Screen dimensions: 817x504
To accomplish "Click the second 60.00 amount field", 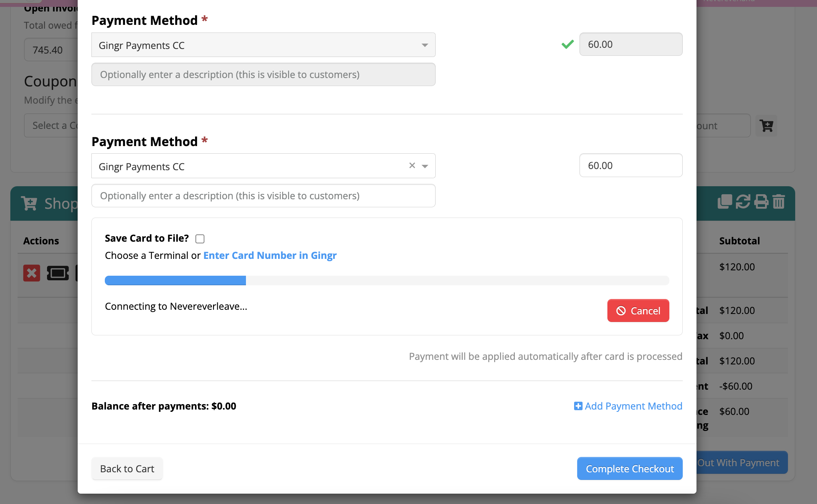I will click(x=631, y=166).
